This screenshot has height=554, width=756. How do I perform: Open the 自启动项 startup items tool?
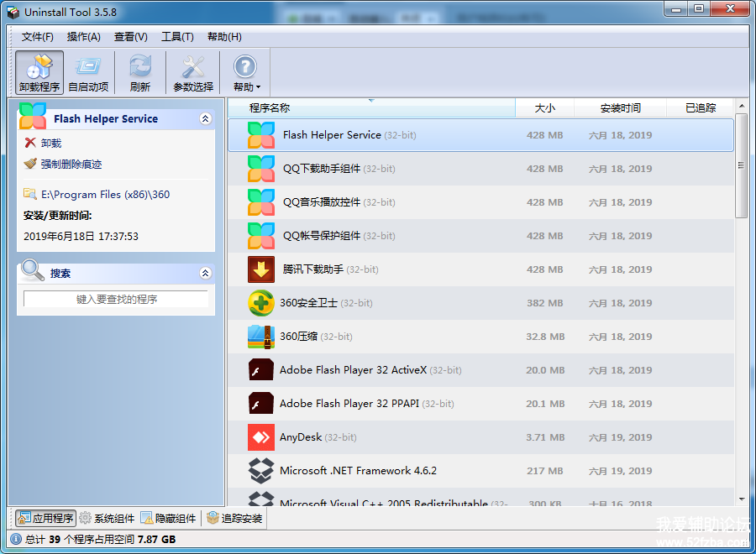click(x=88, y=73)
